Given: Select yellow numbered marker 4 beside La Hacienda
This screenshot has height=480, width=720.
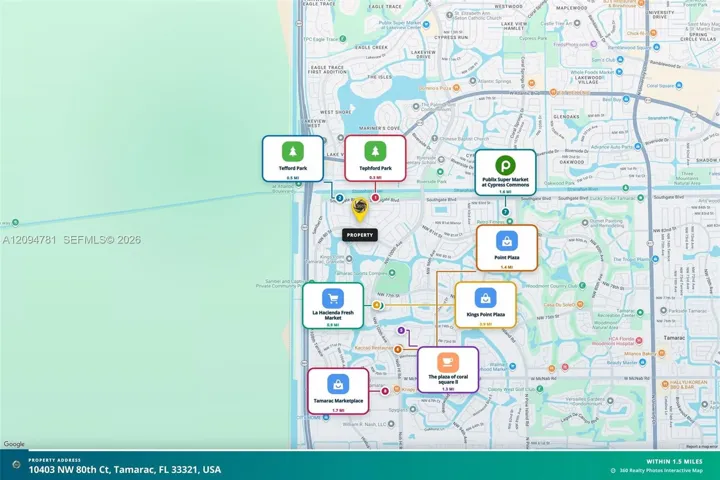Looking at the screenshot, I should pyautogui.click(x=377, y=305).
